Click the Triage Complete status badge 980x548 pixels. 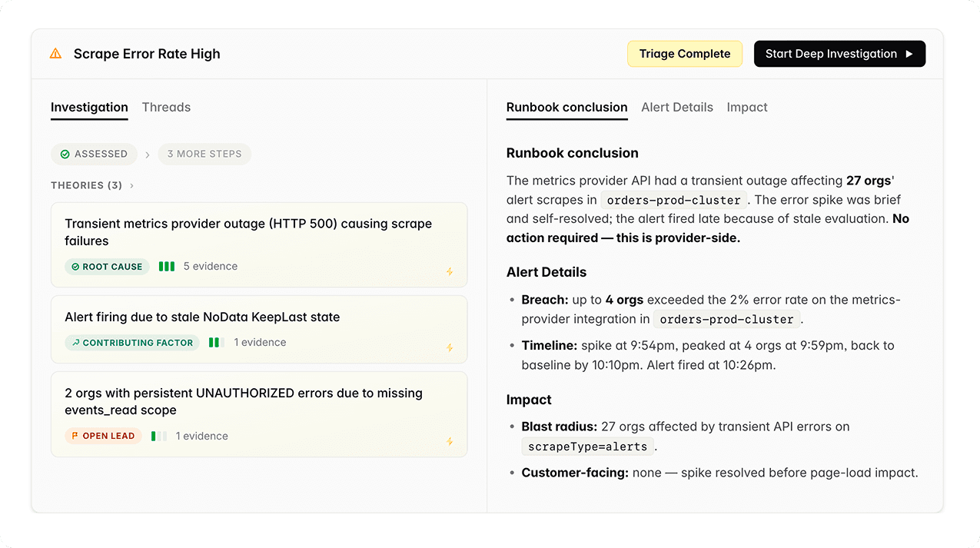685,54
